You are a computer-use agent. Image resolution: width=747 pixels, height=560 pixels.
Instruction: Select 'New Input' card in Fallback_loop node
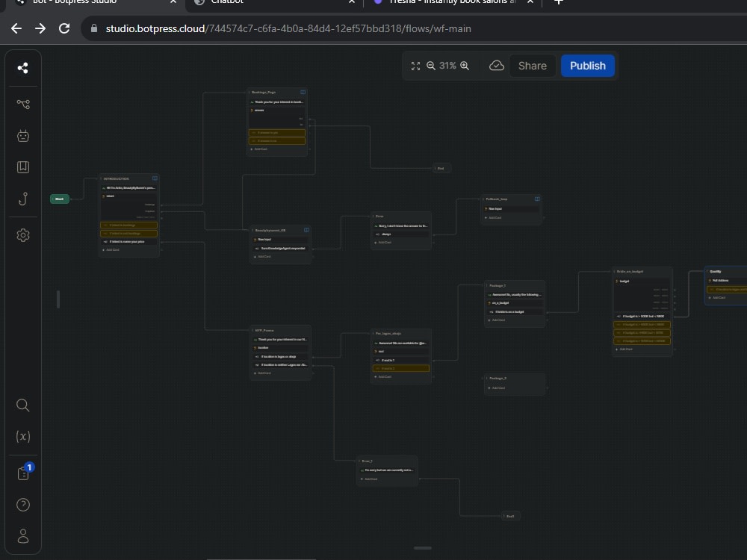(x=511, y=208)
